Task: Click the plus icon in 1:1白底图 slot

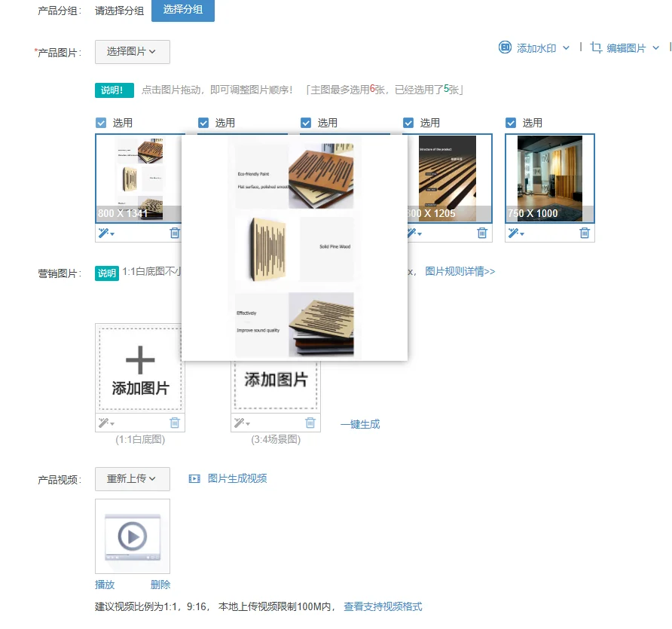Action: (x=140, y=360)
